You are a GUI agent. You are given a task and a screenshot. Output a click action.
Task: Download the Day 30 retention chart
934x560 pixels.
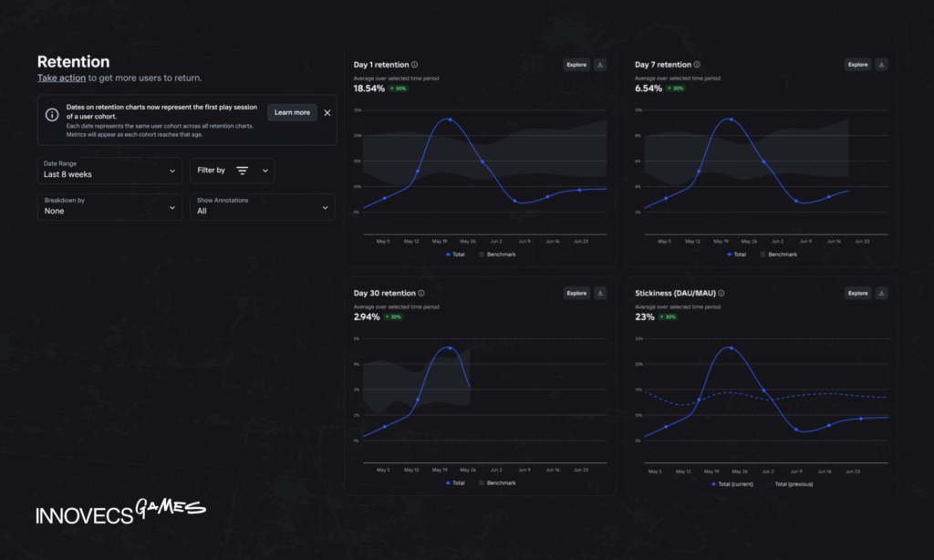[x=600, y=293]
